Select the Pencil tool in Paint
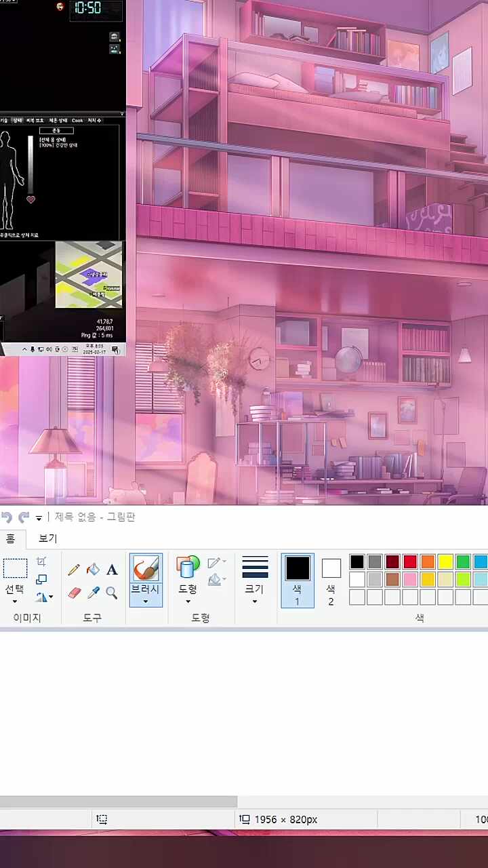488x868 pixels. coord(74,570)
